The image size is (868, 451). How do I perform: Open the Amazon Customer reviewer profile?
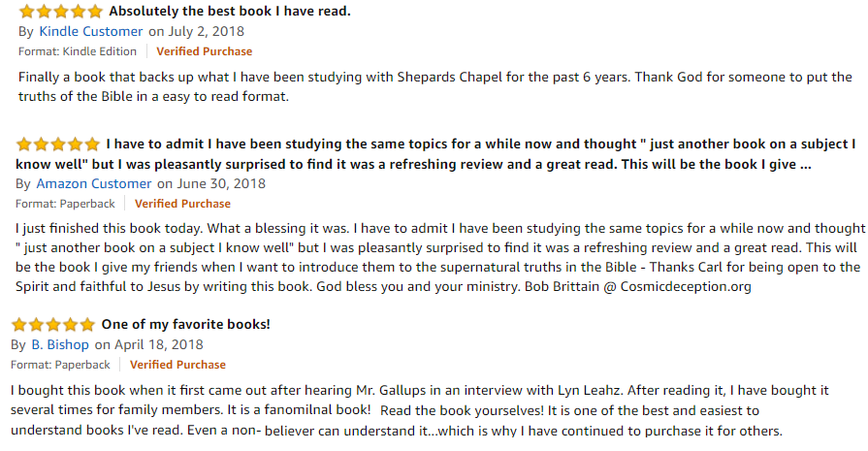pos(93,183)
